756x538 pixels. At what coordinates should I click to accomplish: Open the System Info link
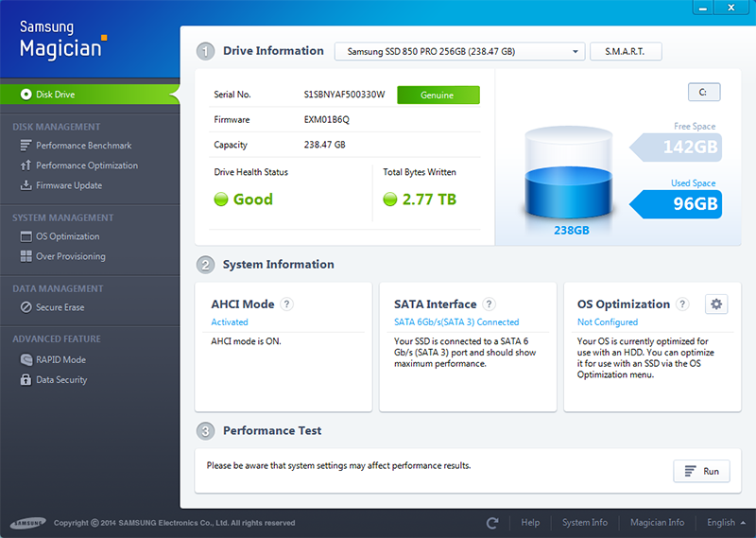click(584, 523)
